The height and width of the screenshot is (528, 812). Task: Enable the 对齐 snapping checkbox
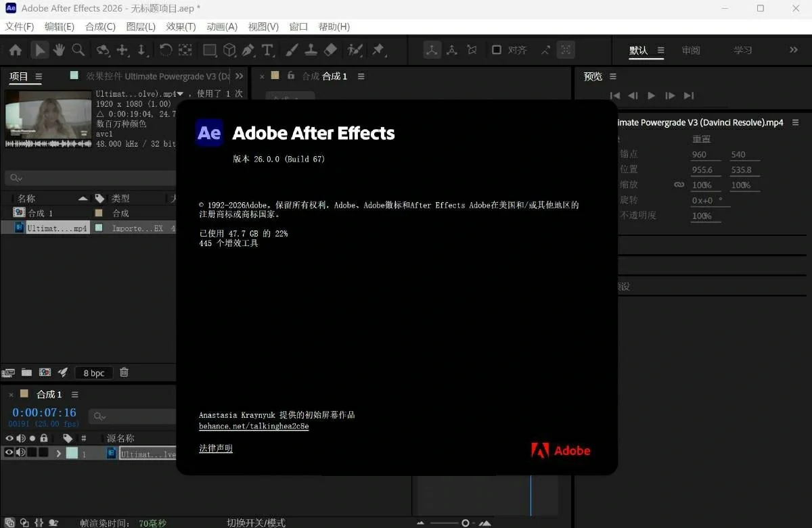tap(497, 50)
